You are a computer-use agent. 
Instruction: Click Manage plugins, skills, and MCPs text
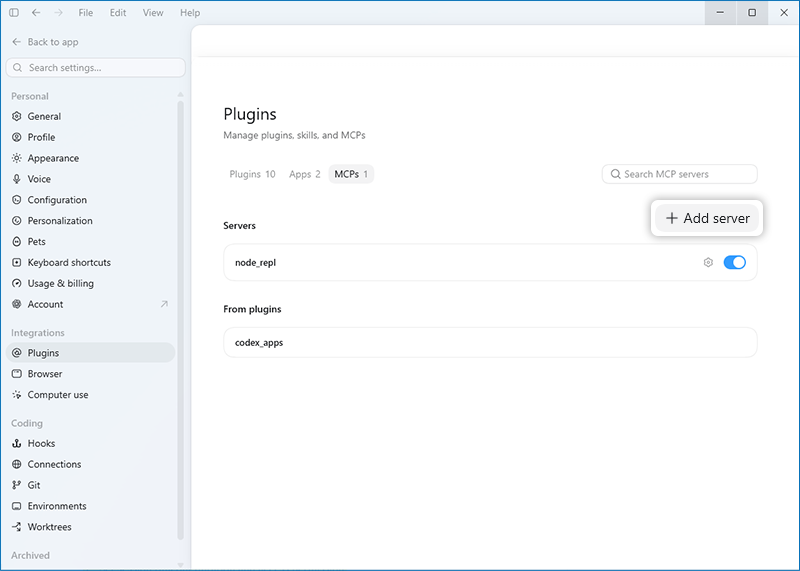(x=294, y=135)
